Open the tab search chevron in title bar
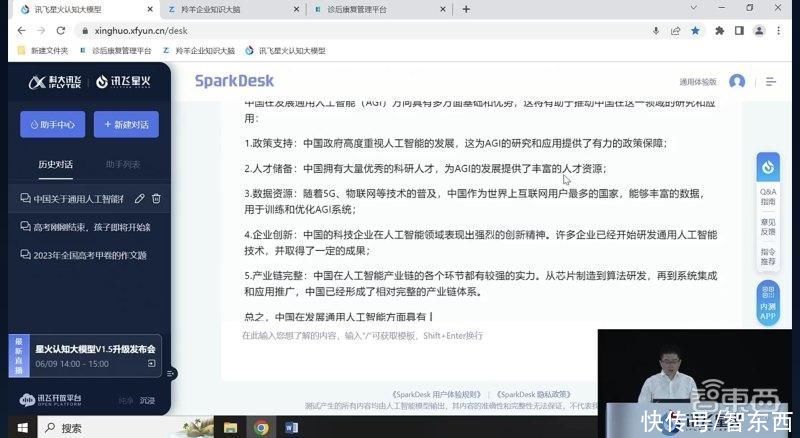Screen dimensions: 800x438 (693, 8)
